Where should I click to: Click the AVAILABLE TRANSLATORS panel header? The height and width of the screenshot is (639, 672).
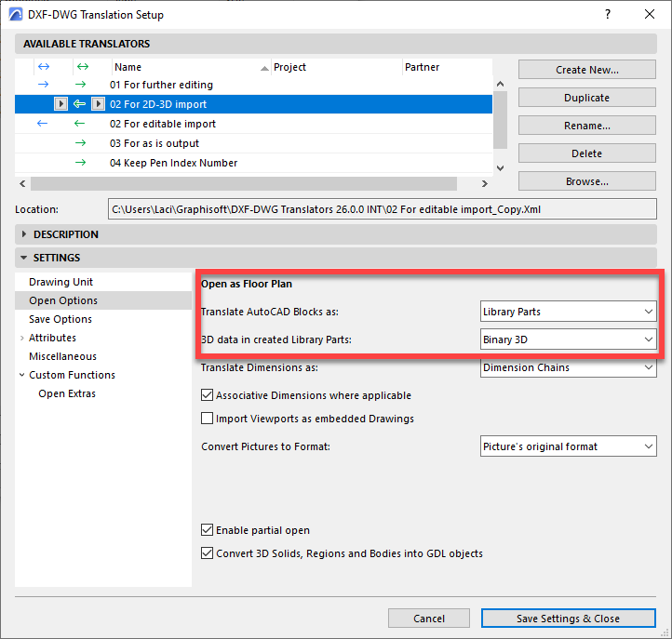click(336, 44)
